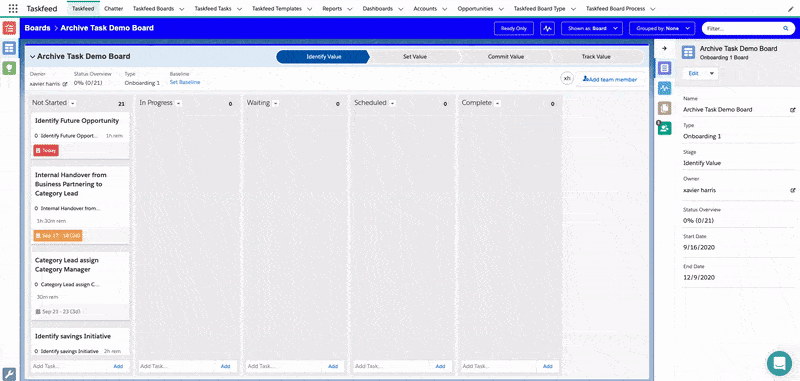Select the details panel icon in right rail
Image resolution: width=800 pixels, height=381 pixels.
click(664, 68)
